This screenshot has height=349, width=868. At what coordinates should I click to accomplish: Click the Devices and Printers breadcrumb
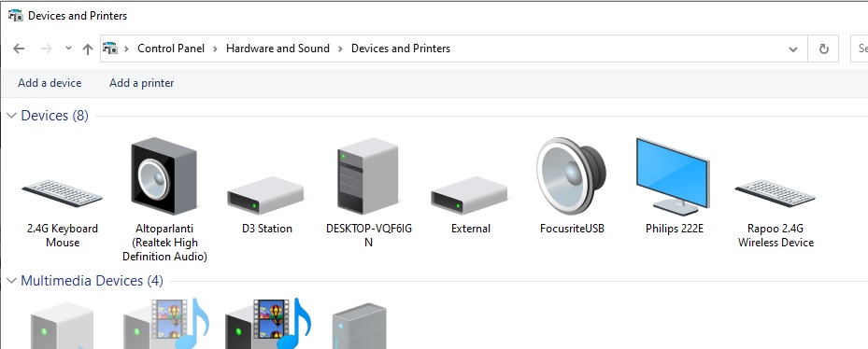[401, 49]
